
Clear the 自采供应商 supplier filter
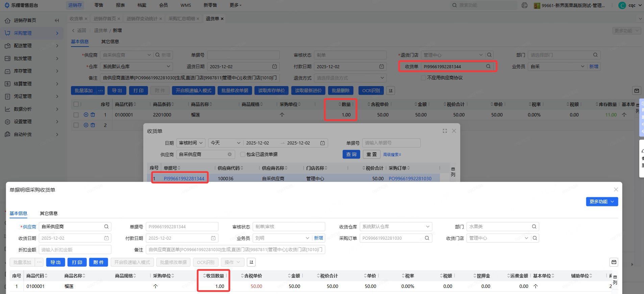(x=230, y=154)
